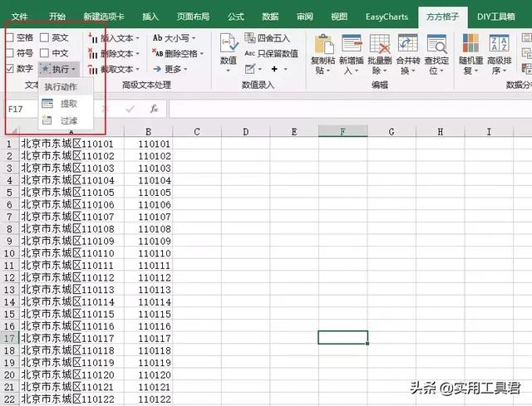This screenshot has height=406, width=532.
Task: Select row 12 header
Action: pos(9,277)
